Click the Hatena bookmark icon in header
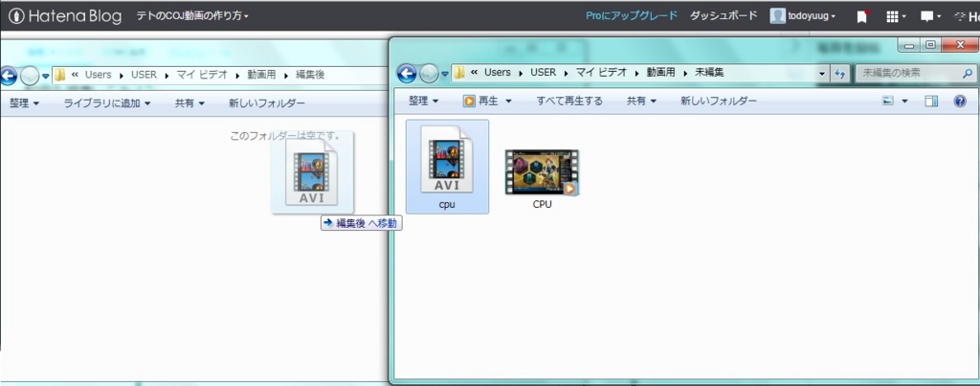Screen dimensions: 980x386 click(862, 16)
